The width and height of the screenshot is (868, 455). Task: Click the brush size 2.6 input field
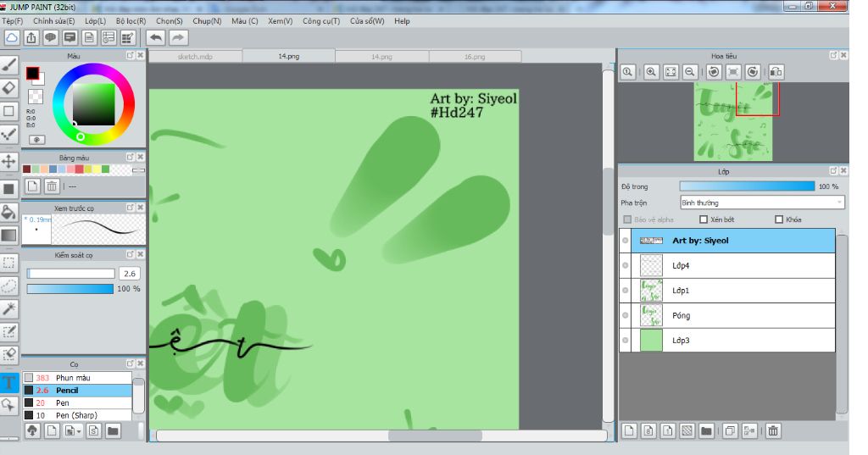[x=130, y=274]
